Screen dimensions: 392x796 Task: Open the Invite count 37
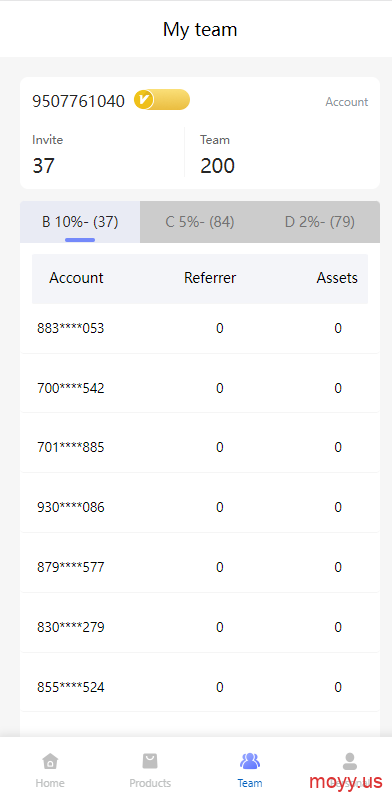[44, 166]
